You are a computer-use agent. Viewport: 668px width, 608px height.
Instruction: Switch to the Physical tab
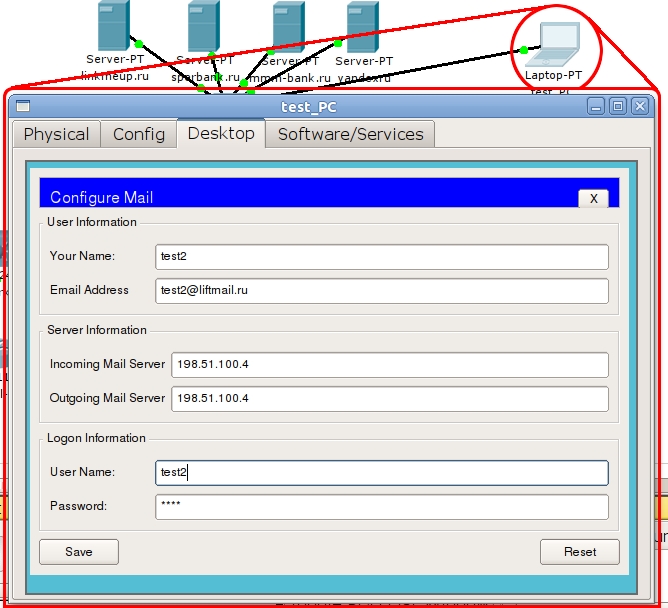pos(56,134)
